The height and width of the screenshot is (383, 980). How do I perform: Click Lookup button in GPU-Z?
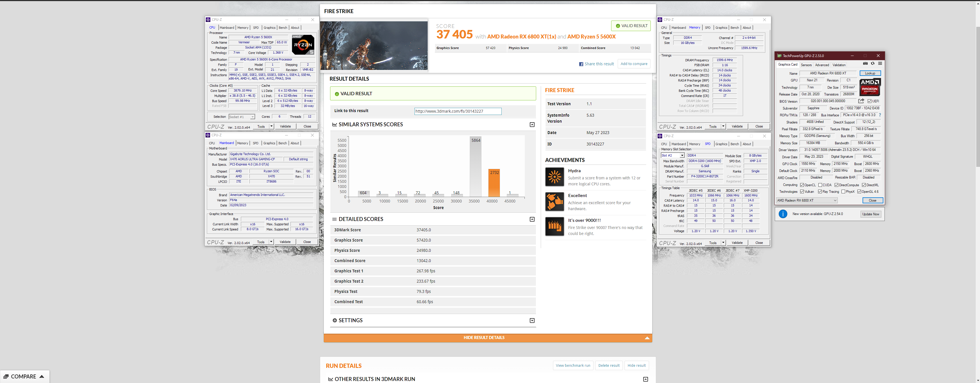[870, 73]
